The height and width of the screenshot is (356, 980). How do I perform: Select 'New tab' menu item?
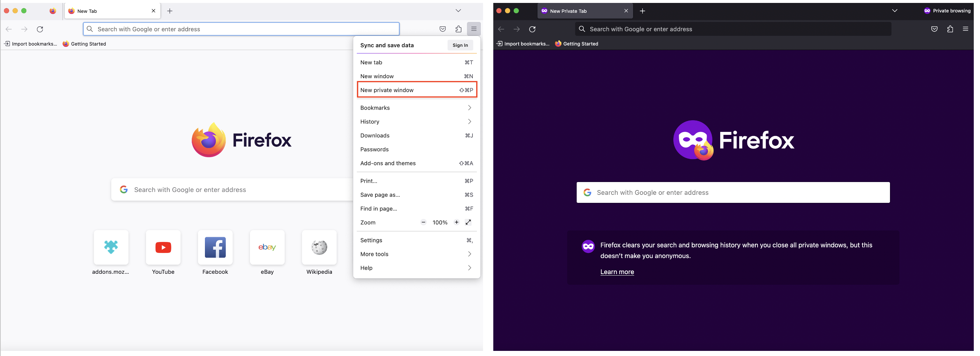click(416, 62)
